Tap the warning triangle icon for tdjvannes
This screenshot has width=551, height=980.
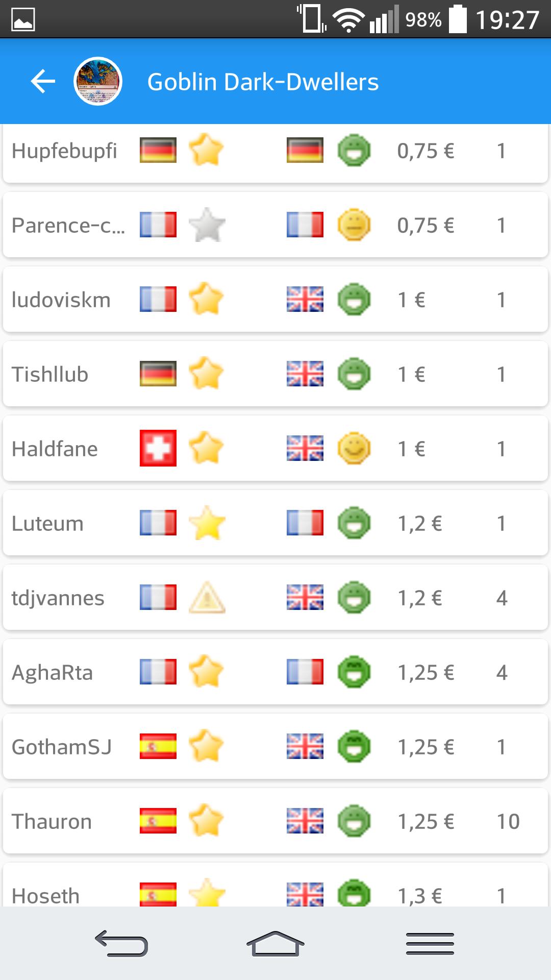point(207,598)
